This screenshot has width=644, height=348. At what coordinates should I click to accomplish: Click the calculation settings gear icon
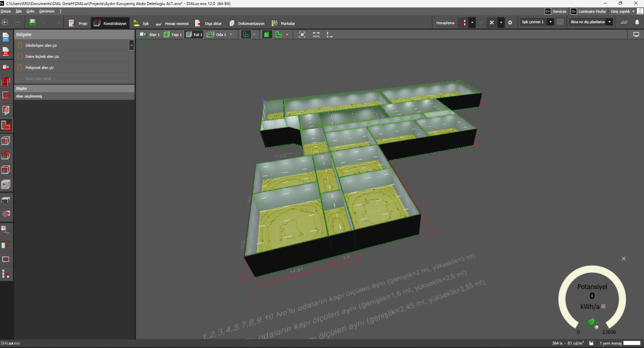(510, 23)
